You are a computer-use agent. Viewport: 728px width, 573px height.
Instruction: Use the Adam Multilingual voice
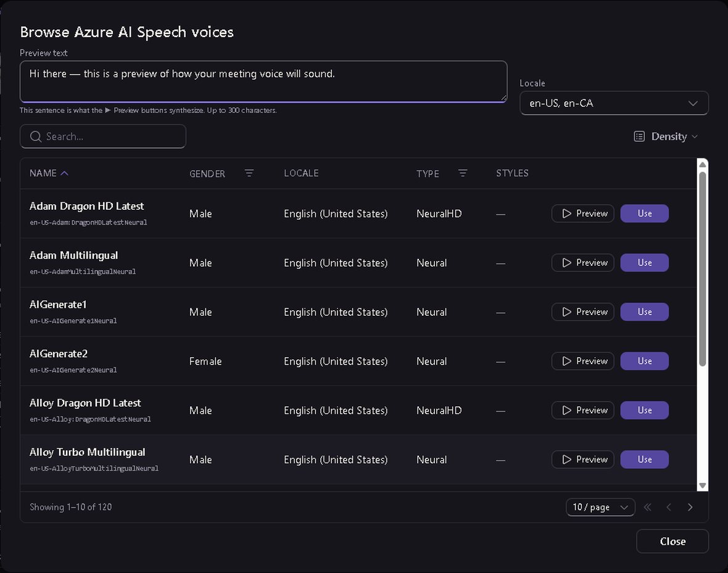[x=645, y=263]
